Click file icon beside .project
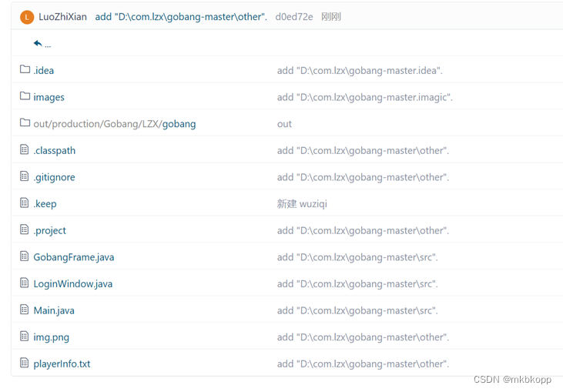 (x=24, y=229)
